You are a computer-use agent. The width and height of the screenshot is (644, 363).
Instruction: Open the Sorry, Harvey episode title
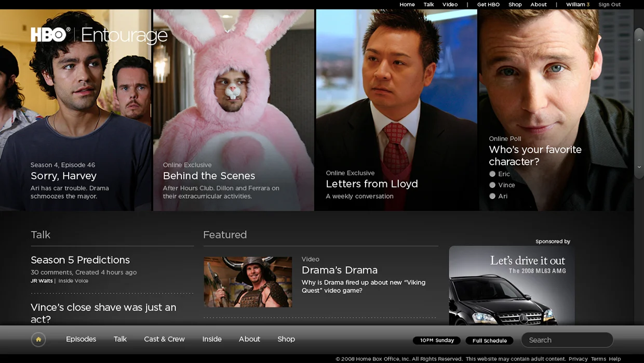[63, 176]
